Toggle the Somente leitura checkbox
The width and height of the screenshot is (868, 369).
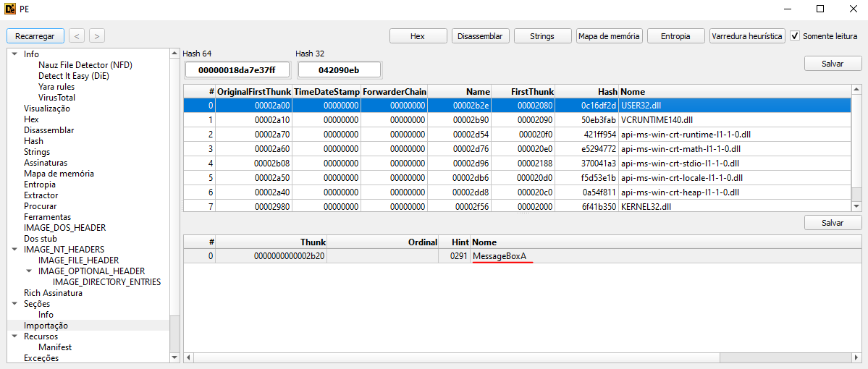(x=795, y=35)
